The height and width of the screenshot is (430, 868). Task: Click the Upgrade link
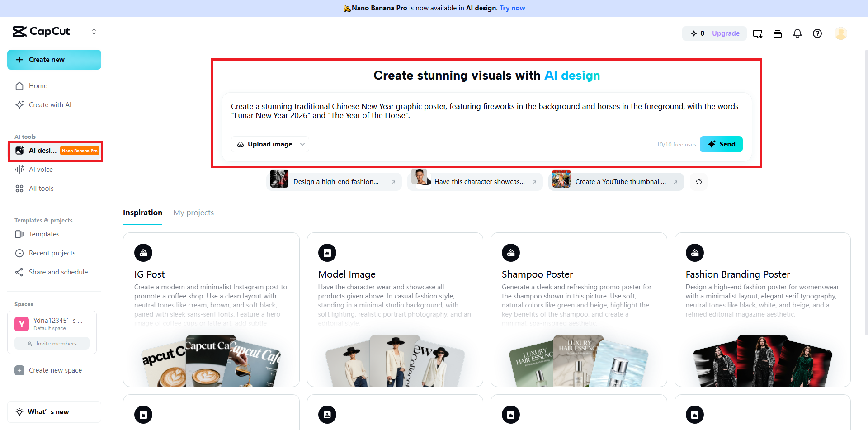coord(725,33)
